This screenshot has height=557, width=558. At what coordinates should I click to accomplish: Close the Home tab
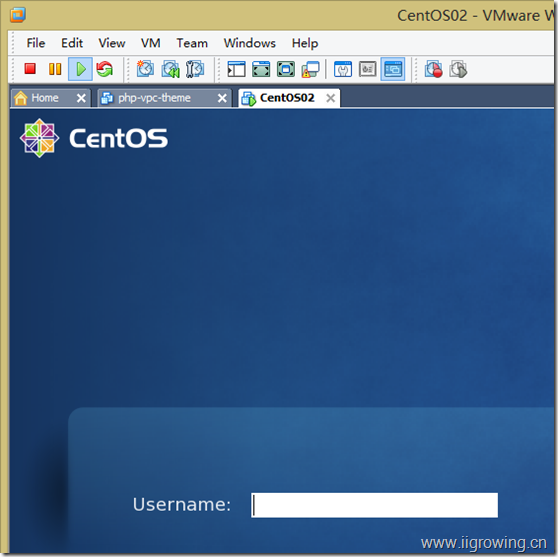pyautogui.click(x=81, y=98)
